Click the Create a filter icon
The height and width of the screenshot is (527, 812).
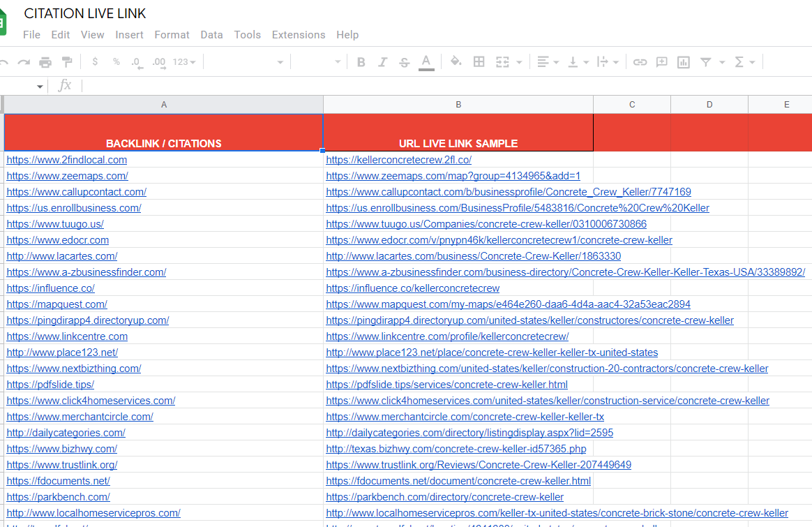coord(705,62)
